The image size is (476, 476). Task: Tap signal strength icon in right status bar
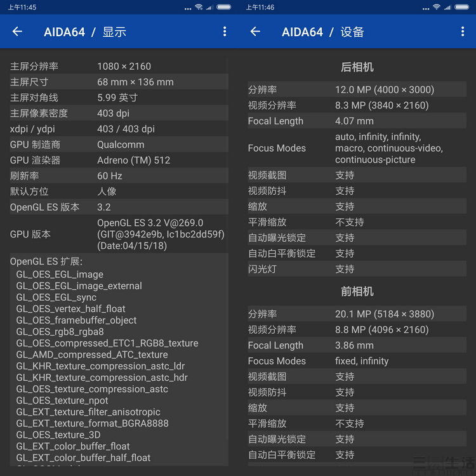point(448,7)
